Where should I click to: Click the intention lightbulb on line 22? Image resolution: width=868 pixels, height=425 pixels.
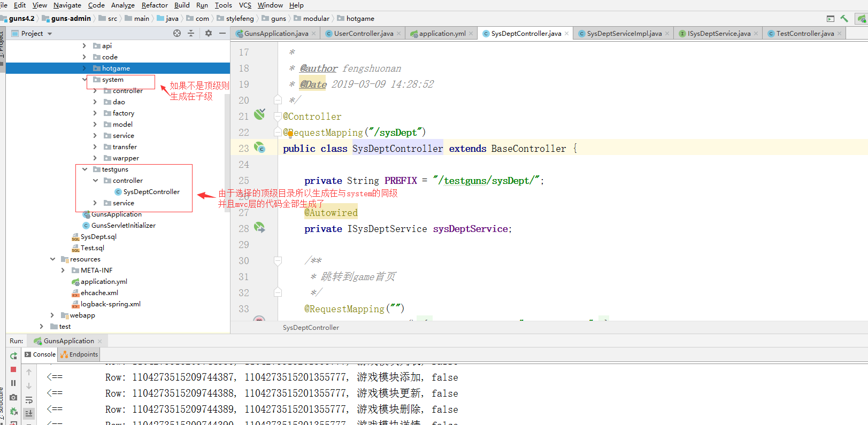[x=290, y=134]
